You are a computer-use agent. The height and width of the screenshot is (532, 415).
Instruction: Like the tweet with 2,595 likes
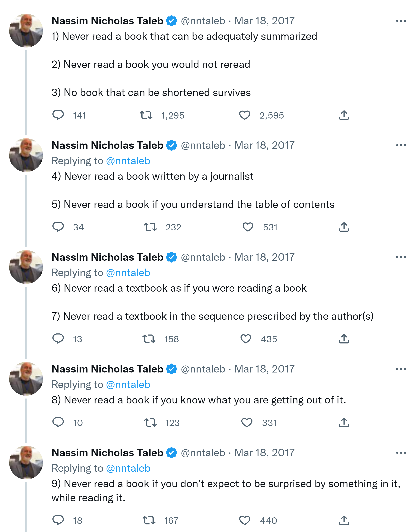point(245,115)
